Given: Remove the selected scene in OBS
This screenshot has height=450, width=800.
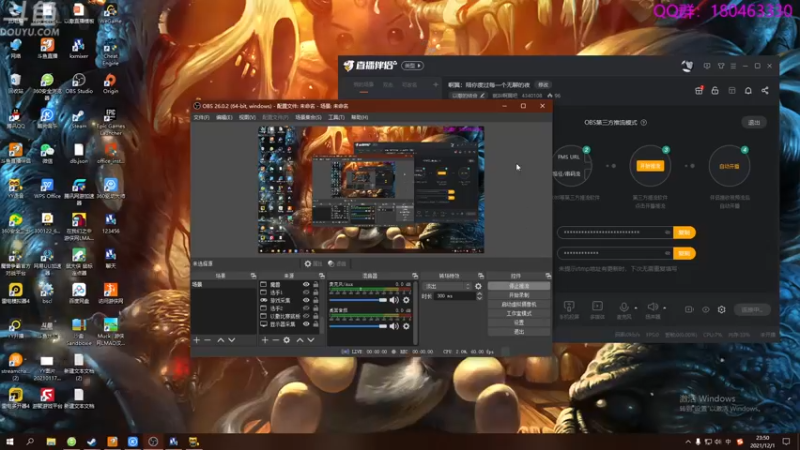Looking at the screenshot, I should pyautogui.click(x=208, y=340).
